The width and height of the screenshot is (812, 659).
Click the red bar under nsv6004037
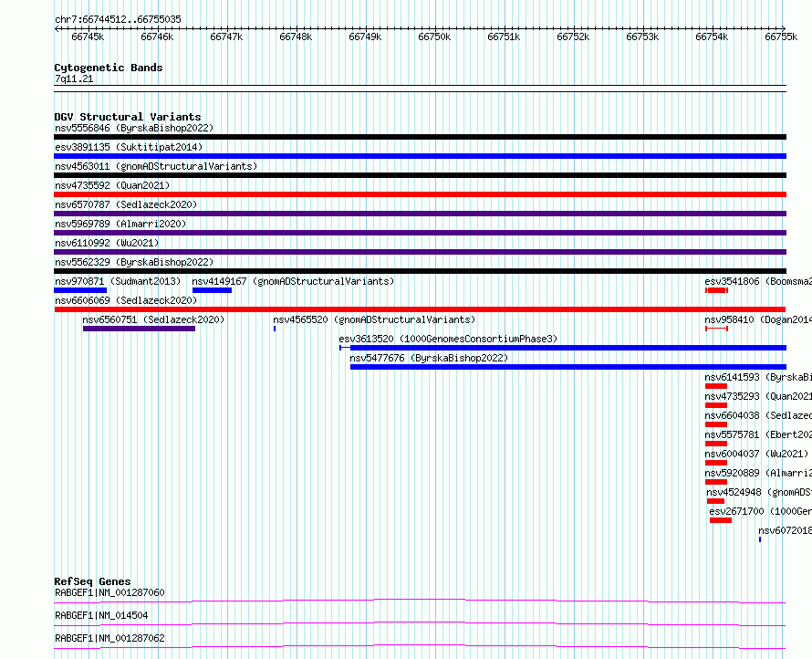pos(716,463)
